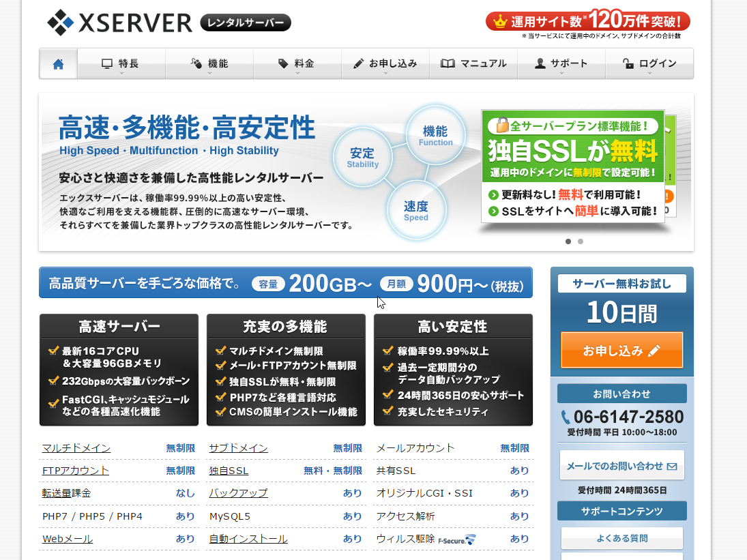Click the pencil icon on the orange お申し込み button
Viewport: 747px width, 560px height.
pos(655,351)
